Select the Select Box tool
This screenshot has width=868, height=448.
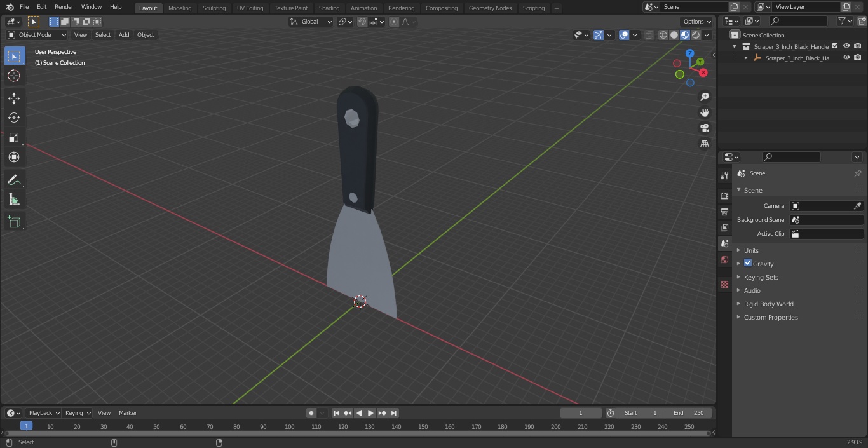(14, 57)
